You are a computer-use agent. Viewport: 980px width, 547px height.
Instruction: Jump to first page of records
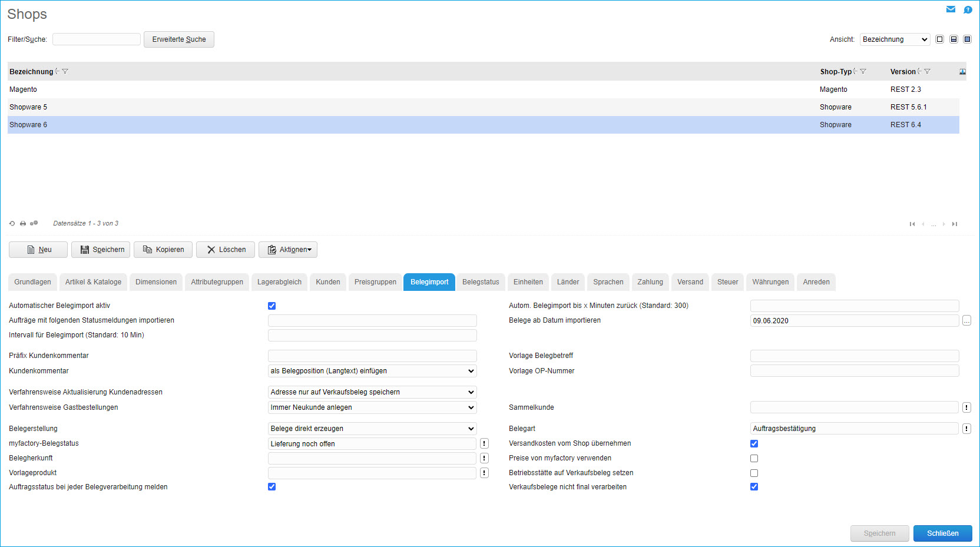[912, 224]
